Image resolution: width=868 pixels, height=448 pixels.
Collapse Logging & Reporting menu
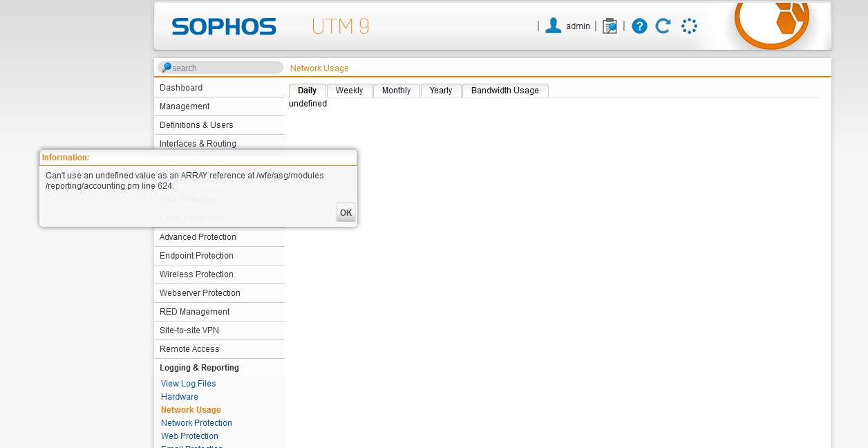tap(219, 368)
